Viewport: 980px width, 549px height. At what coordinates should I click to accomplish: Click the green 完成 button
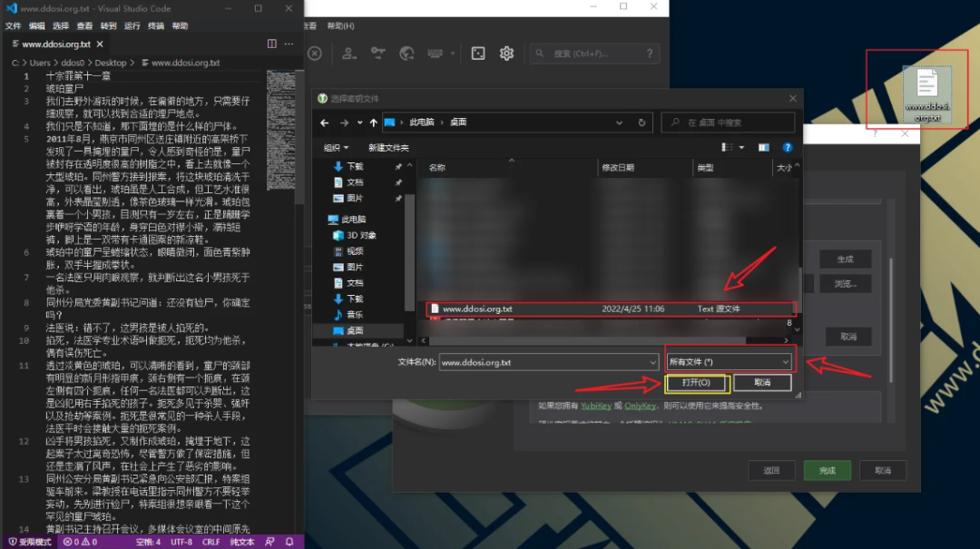(828, 470)
